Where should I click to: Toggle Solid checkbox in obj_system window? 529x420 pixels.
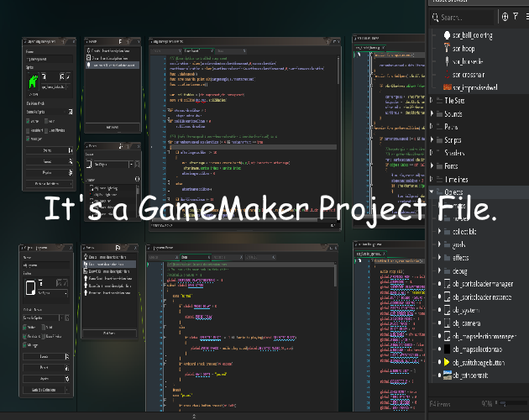click(x=43, y=327)
